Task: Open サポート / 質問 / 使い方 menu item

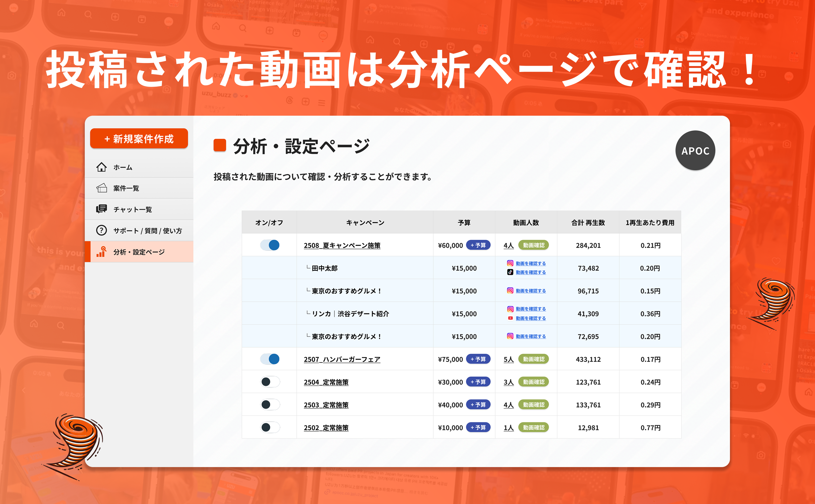Action: (148, 231)
